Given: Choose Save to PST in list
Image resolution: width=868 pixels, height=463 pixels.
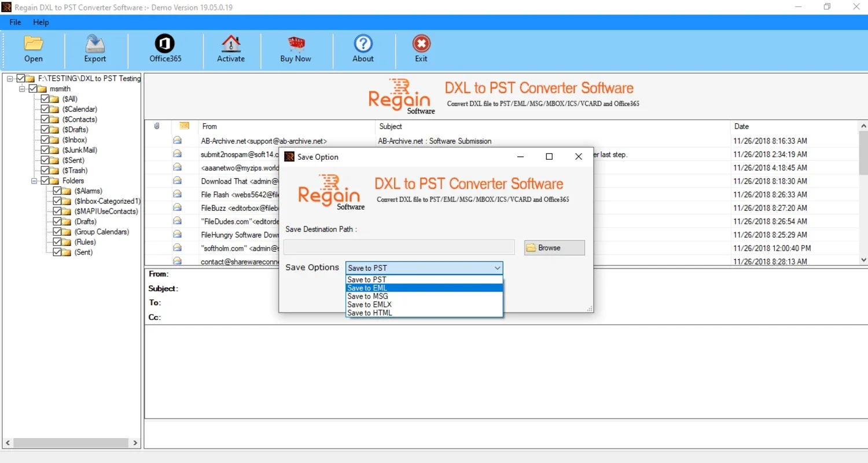Looking at the screenshot, I should [x=424, y=280].
